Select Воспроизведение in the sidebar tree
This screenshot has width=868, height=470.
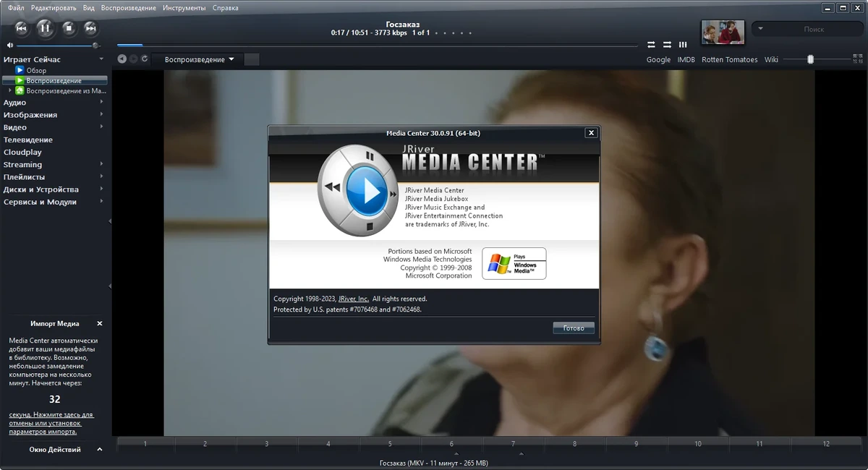coord(54,80)
